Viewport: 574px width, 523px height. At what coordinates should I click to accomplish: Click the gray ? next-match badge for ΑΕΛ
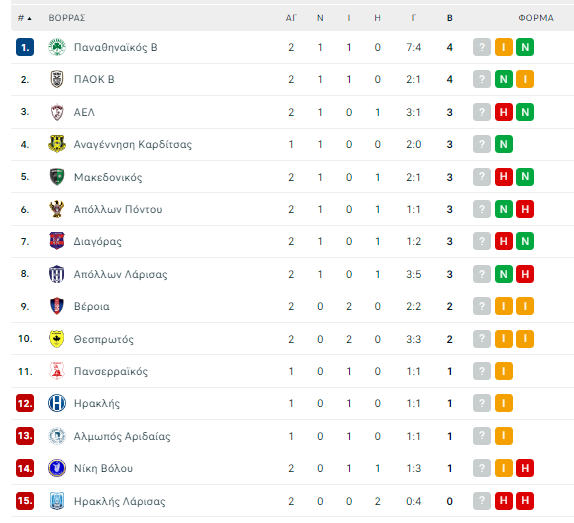click(482, 112)
